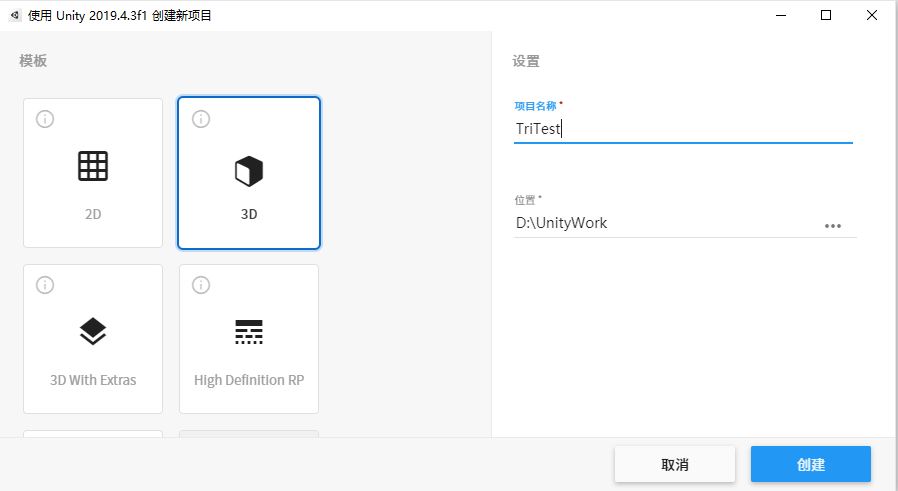Click the 2D template label

pyautogui.click(x=93, y=214)
